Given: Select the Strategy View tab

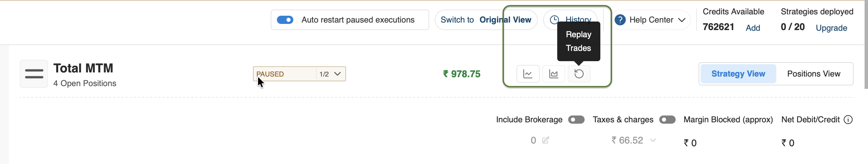Looking at the screenshot, I should point(738,74).
